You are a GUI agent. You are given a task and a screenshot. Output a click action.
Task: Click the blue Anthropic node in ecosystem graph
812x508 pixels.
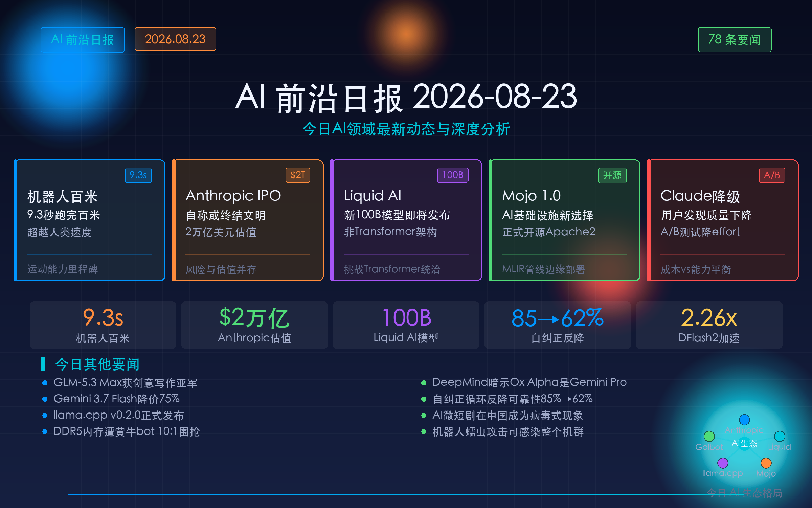[744, 420]
